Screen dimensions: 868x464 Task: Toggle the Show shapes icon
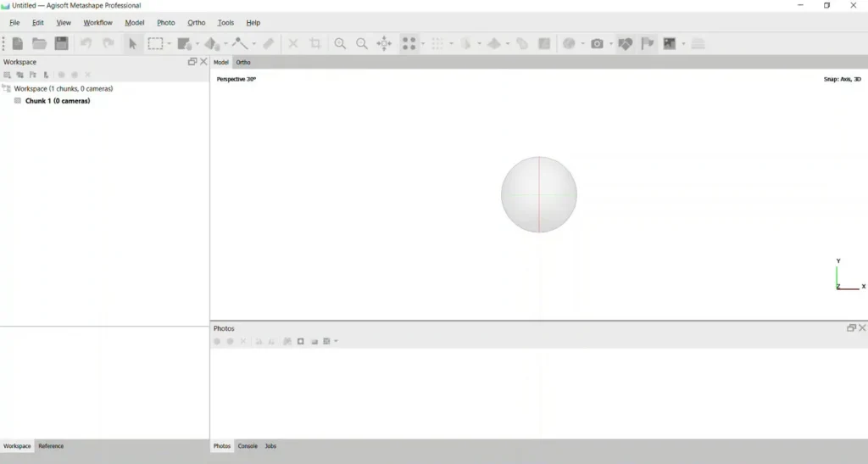point(626,43)
